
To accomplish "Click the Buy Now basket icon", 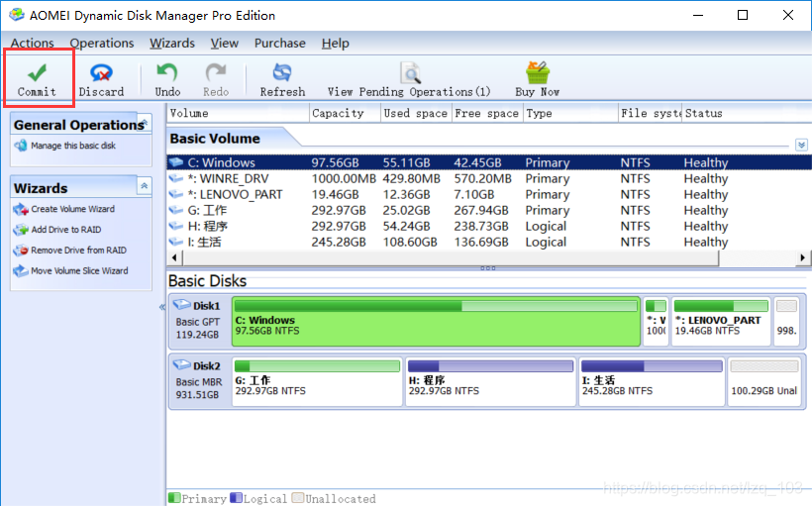I will click(538, 72).
